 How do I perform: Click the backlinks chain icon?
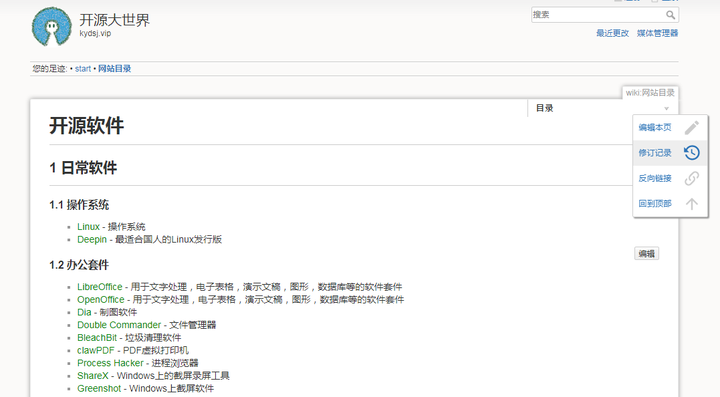[692, 178]
